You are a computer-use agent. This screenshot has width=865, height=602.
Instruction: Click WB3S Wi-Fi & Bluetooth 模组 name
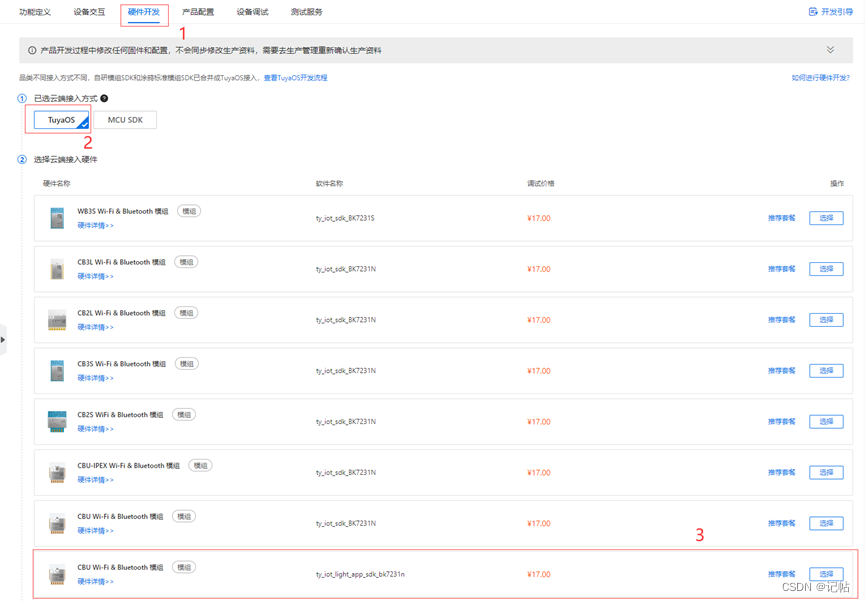click(x=122, y=211)
